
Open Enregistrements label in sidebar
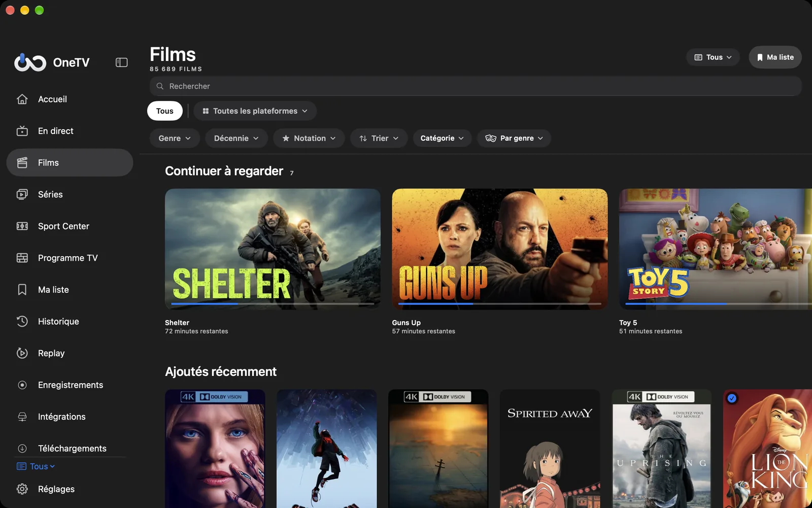[71, 385]
